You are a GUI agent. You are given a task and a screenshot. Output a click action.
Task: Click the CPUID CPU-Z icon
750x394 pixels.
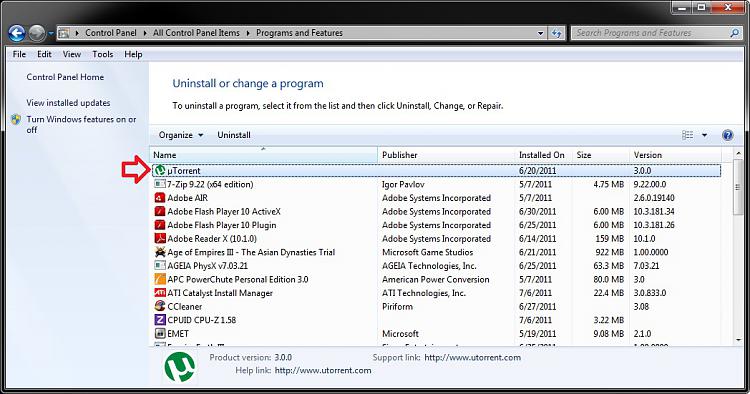click(x=160, y=320)
